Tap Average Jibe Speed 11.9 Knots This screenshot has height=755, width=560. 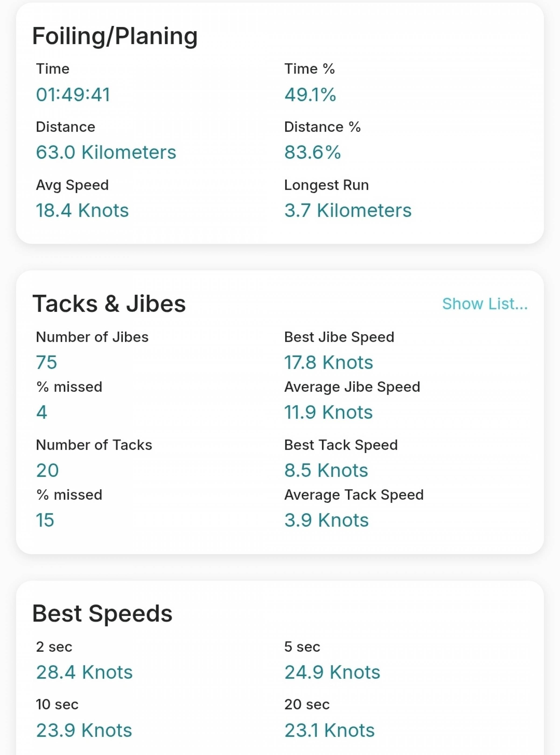(329, 412)
